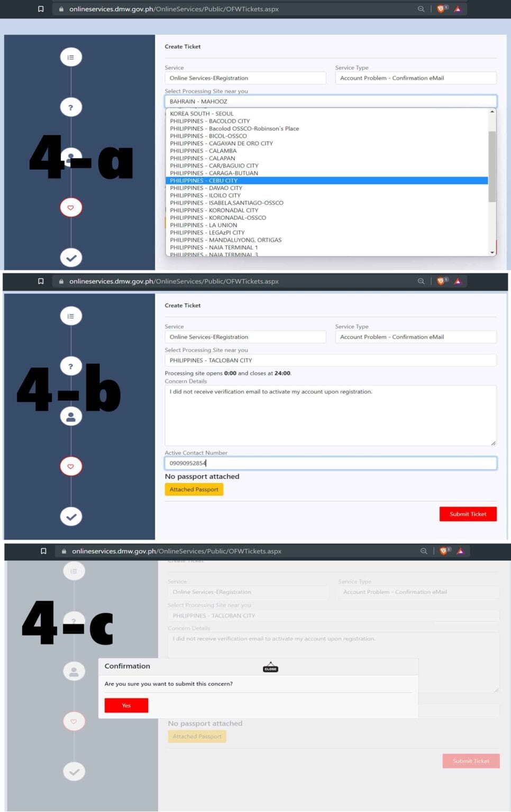Click the dropdown scrollbar up arrow
Screen dimensions: 511x812
pyautogui.click(x=491, y=112)
